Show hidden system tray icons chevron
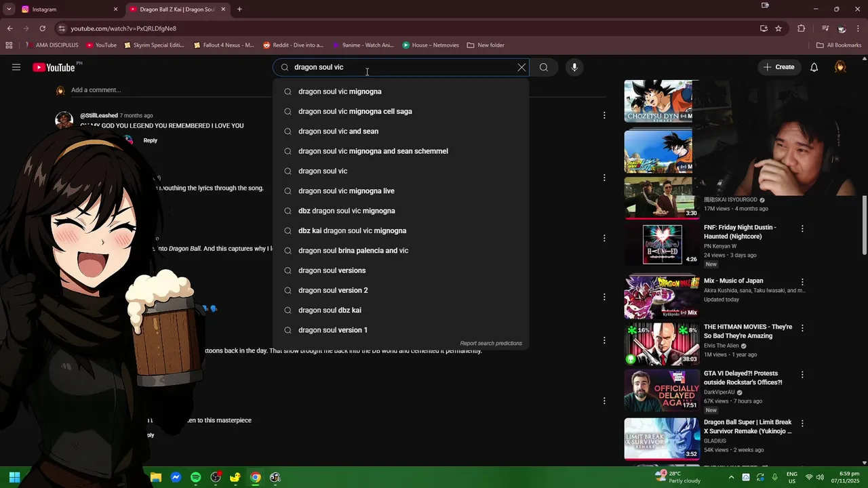 pos(731,477)
